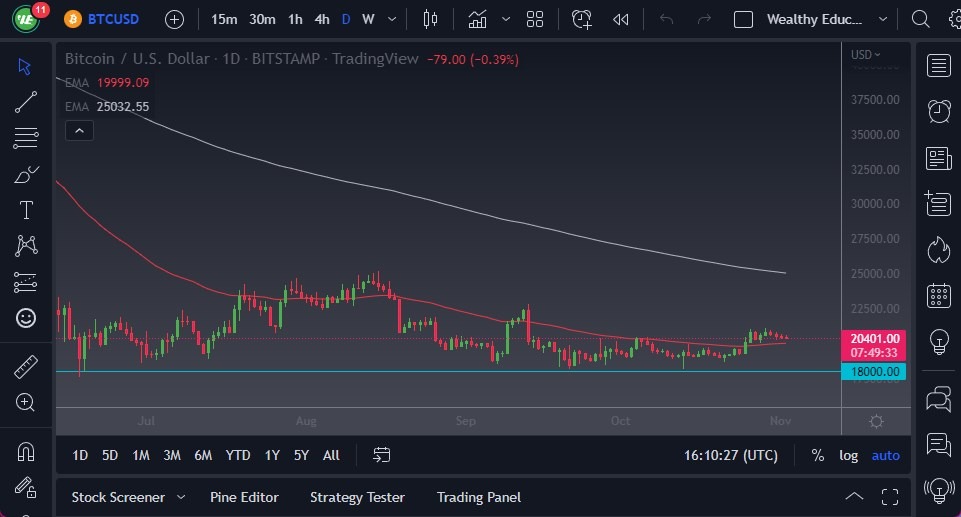This screenshot has height=517, width=961.
Task: Toggle lock all drawing tools
Action: (x=26, y=488)
